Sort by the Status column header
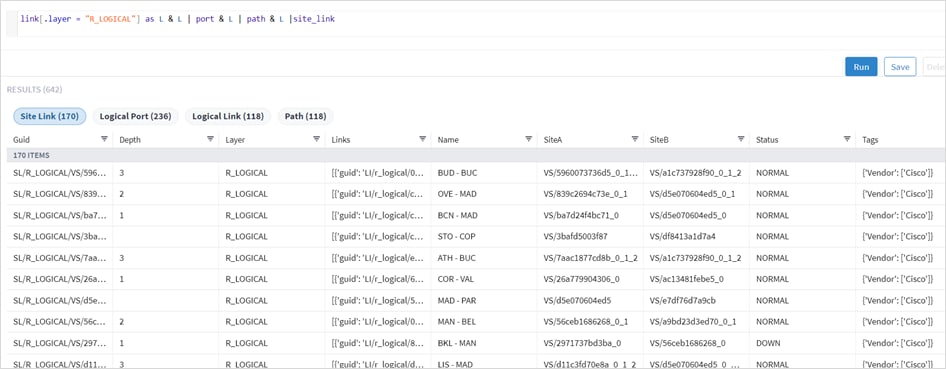This screenshot has height=369, width=946. click(x=767, y=139)
